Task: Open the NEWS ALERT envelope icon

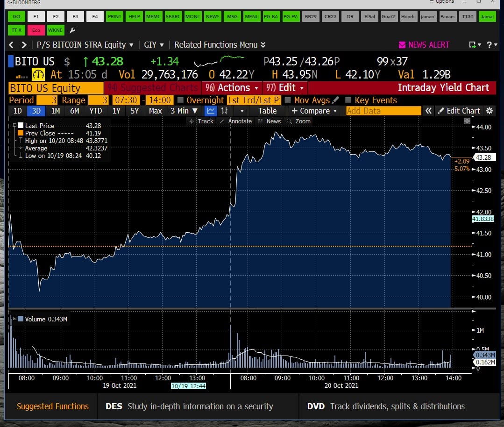Action: 402,45
